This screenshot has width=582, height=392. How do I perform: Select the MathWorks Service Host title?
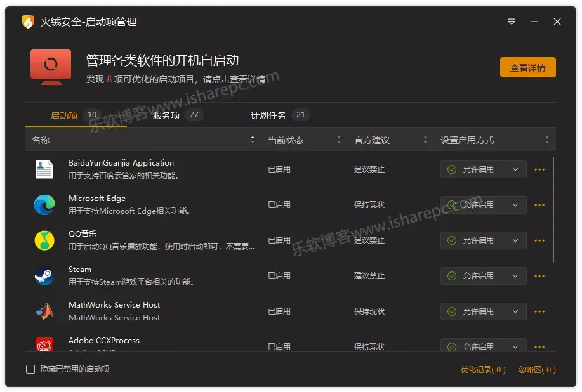114,305
